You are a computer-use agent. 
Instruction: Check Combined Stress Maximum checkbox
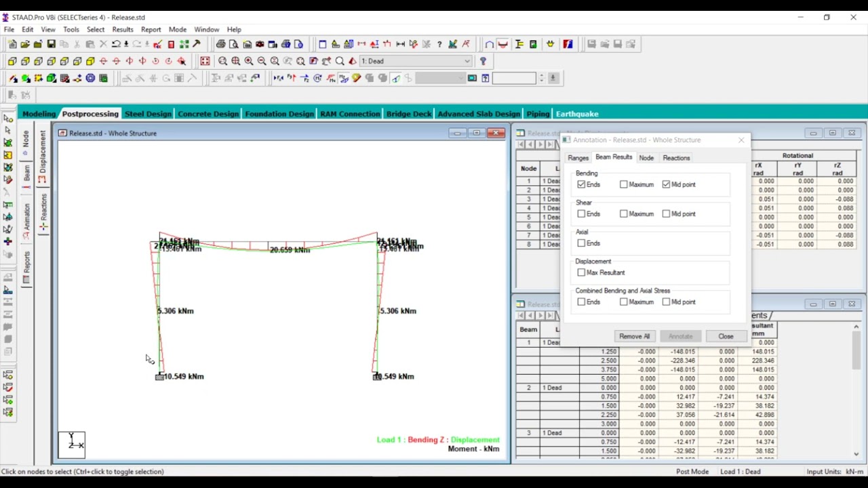click(x=624, y=302)
